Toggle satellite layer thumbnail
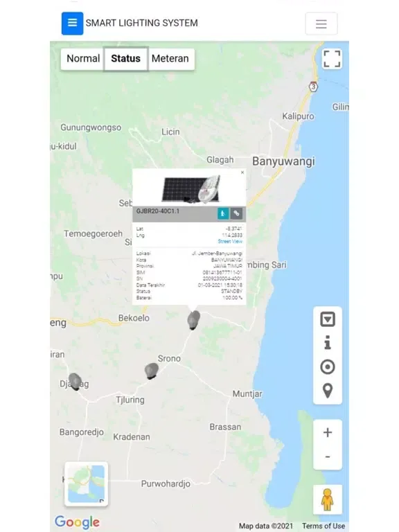The image size is (399, 532). tap(86, 484)
